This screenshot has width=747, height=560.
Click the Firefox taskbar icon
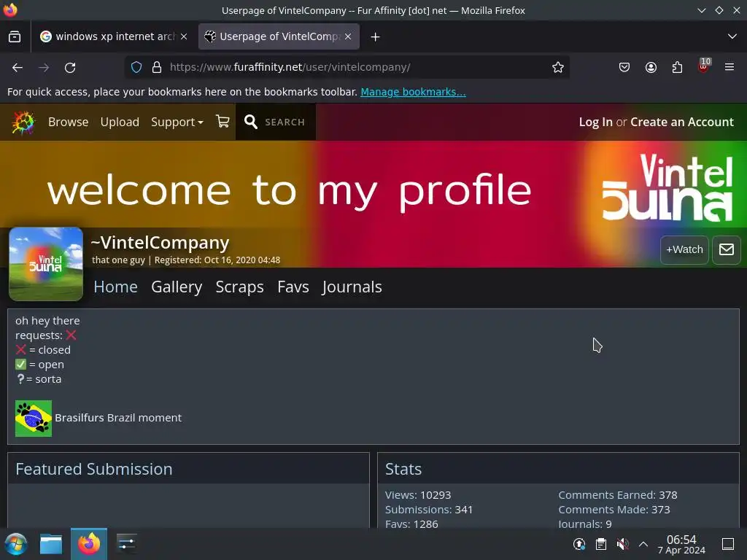(x=88, y=544)
